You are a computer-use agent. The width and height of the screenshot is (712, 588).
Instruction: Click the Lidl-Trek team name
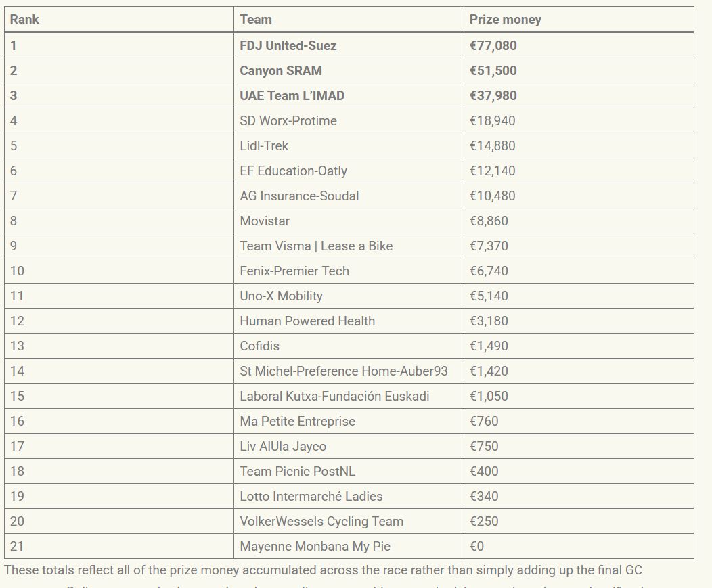pos(264,145)
